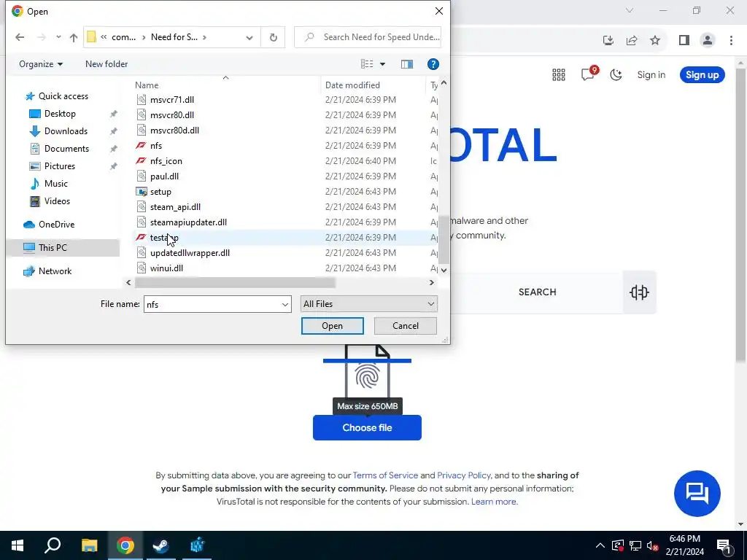Click the Search Need for Speed box

[368, 37]
